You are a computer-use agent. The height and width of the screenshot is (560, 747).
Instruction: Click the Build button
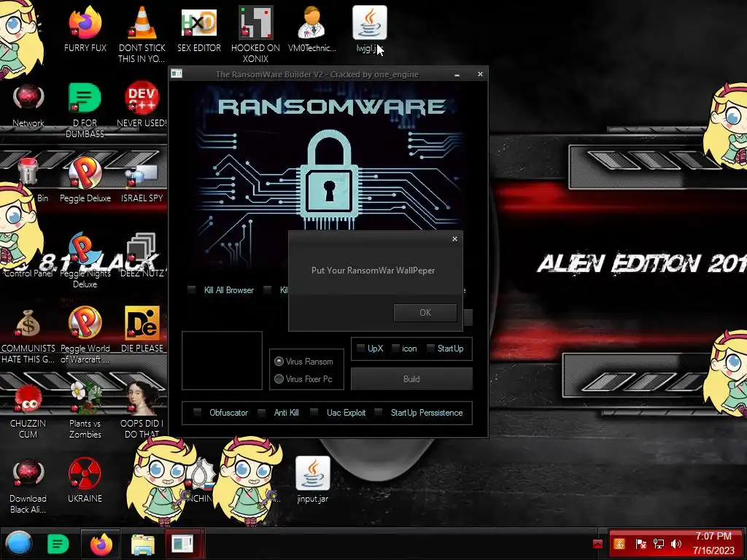coord(411,379)
